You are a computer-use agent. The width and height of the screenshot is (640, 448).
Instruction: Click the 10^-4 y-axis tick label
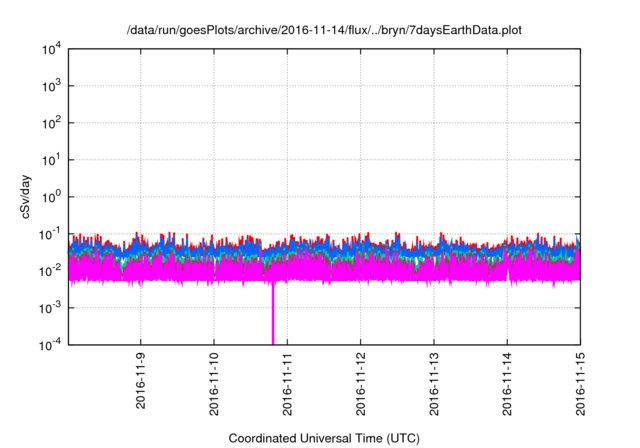(50, 343)
